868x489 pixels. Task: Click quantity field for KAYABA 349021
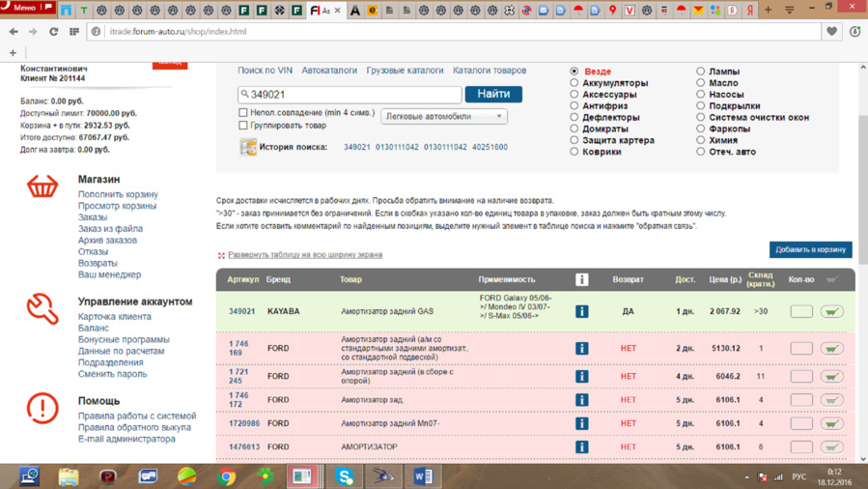point(801,311)
